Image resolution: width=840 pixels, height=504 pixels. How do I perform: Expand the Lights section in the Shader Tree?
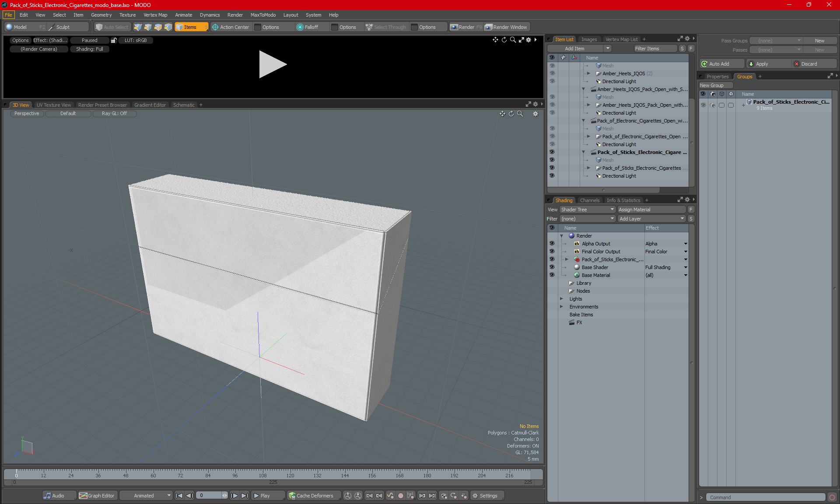(x=562, y=299)
